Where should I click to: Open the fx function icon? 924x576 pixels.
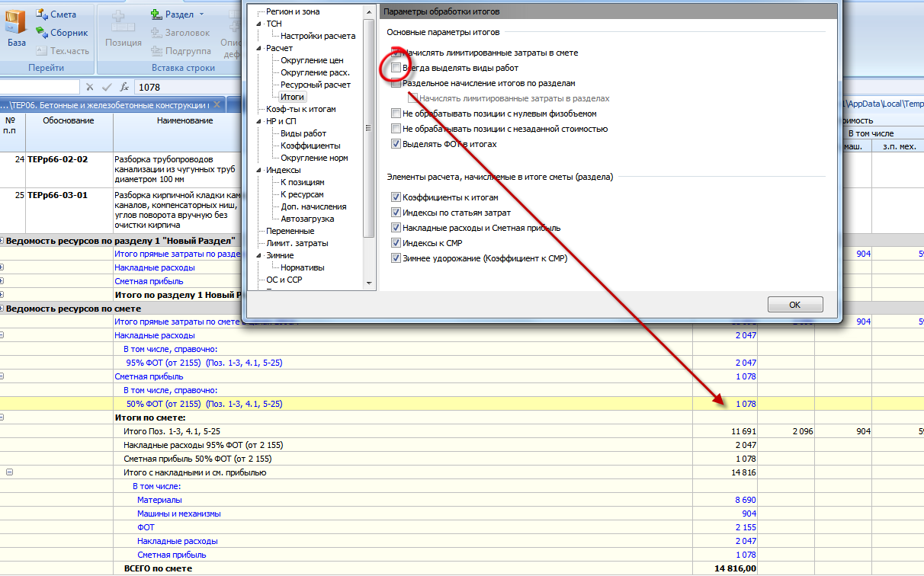point(124,87)
